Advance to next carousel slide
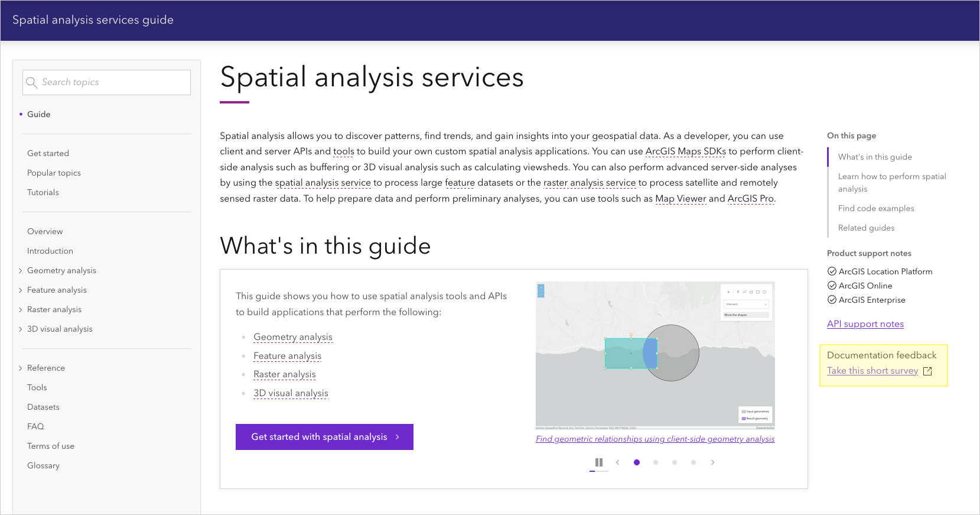980x515 pixels. tap(712, 462)
